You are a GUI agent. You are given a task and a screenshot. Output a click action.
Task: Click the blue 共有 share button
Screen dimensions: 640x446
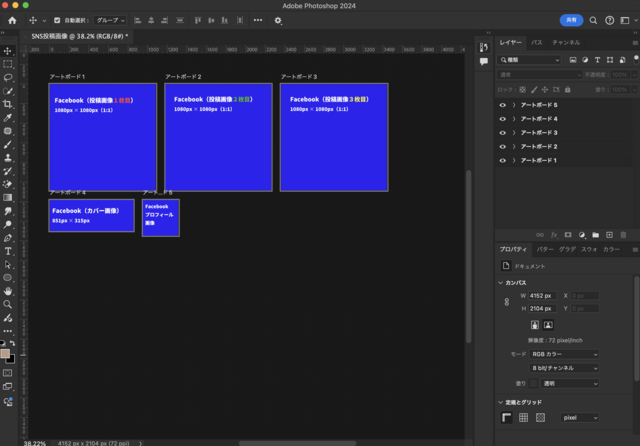pos(571,20)
